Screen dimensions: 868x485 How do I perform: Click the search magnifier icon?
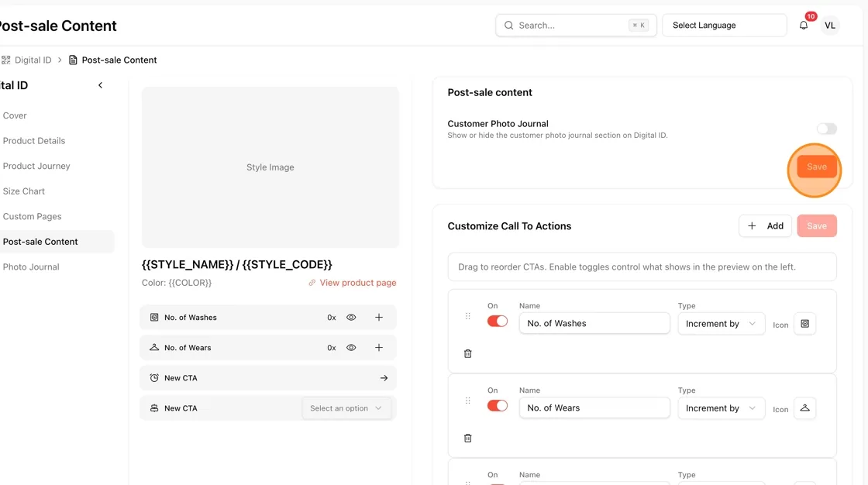[x=508, y=26]
